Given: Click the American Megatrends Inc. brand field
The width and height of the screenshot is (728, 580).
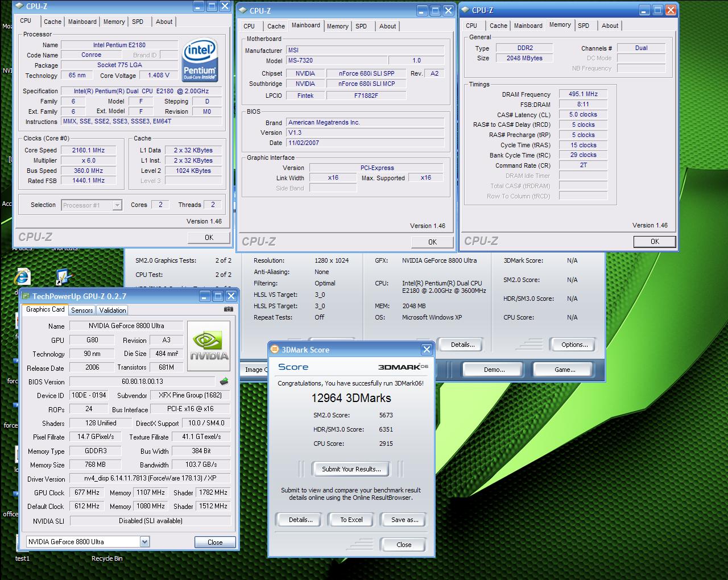Looking at the screenshot, I should click(365, 122).
